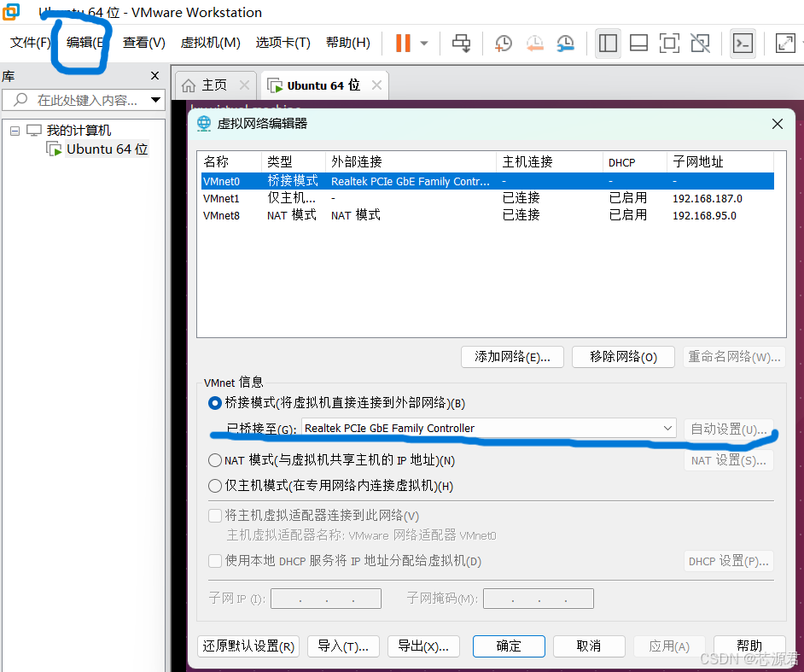Select the VMnet0 network row

[487, 181]
